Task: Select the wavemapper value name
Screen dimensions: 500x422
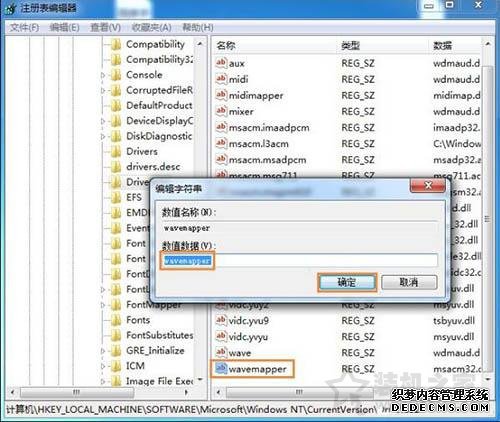Action: [x=257, y=369]
